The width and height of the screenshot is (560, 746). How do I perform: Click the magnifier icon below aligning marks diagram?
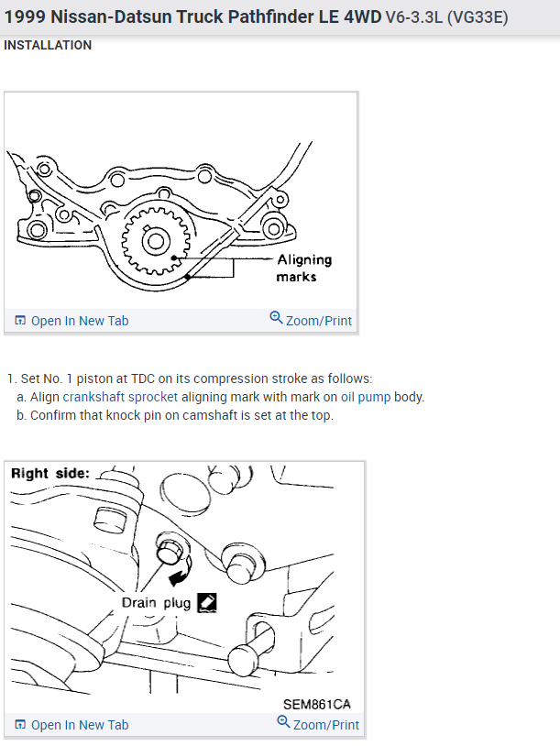click(276, 317)
